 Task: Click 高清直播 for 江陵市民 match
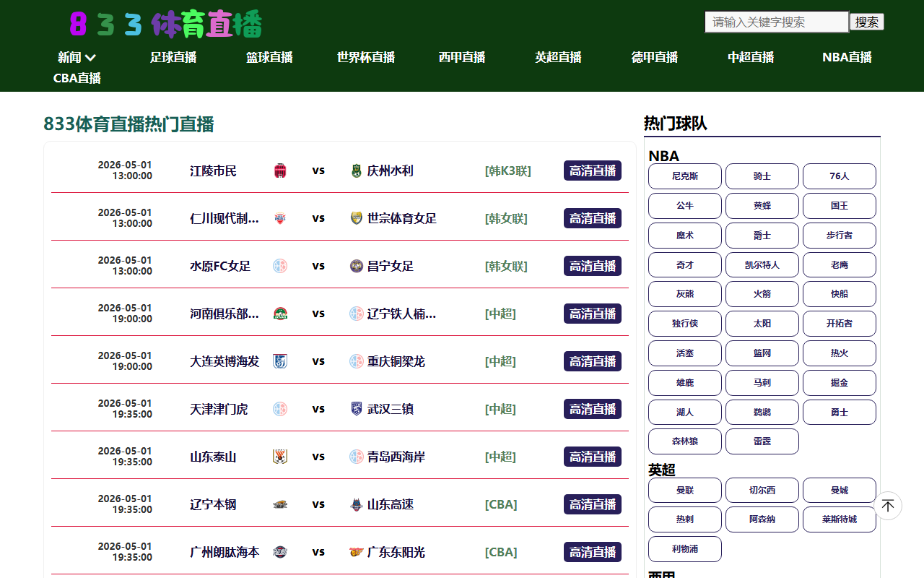point(593,171)
